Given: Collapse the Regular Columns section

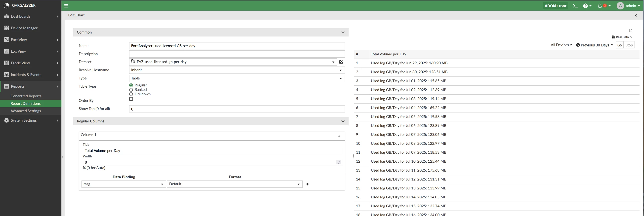Looking at the screenshot, I should (x=343, y=121).
